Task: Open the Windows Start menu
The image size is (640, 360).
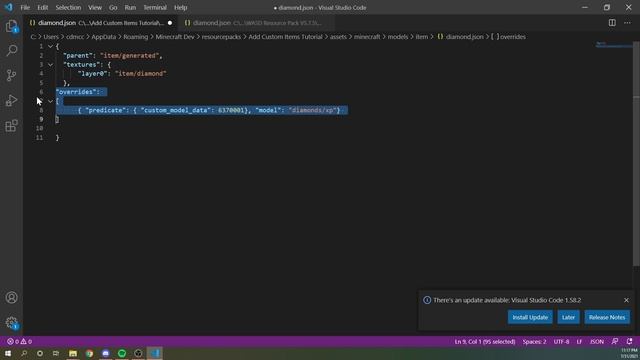Action: (x=8, y=353)
